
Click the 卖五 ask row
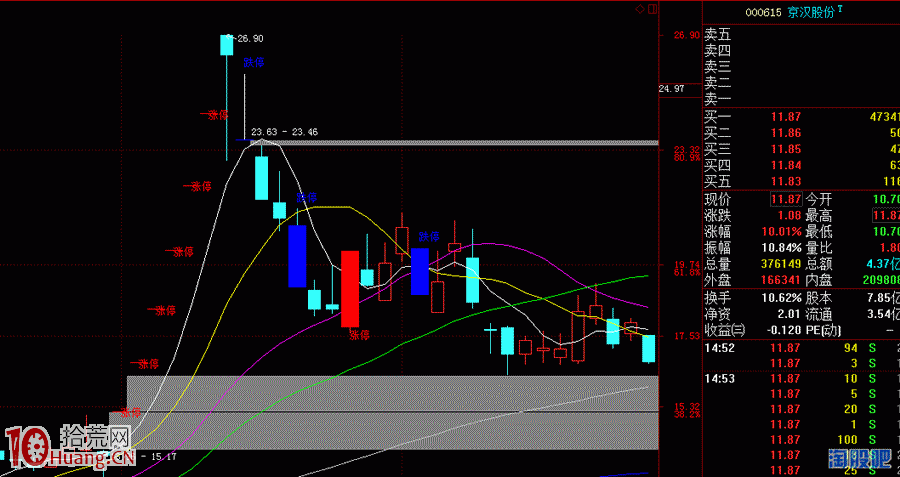(x=801, y=35)
